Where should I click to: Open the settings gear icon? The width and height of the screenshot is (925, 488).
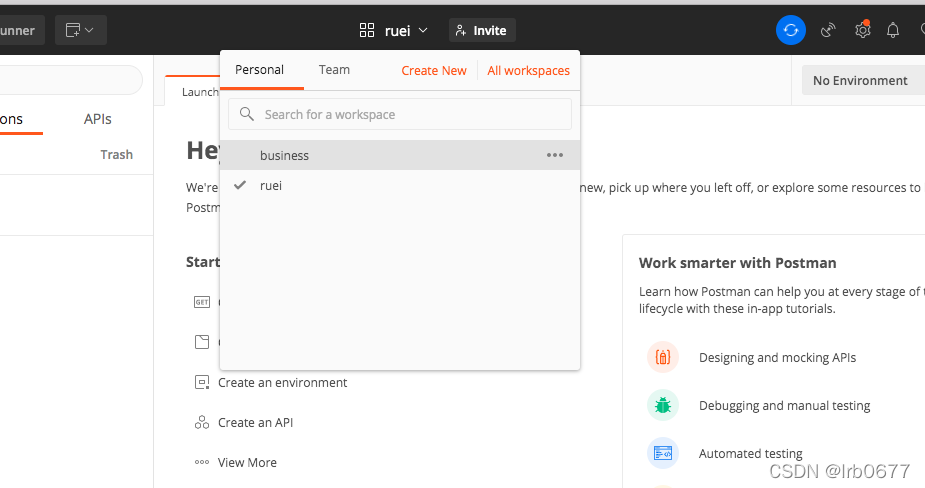[x=862, y=30]
